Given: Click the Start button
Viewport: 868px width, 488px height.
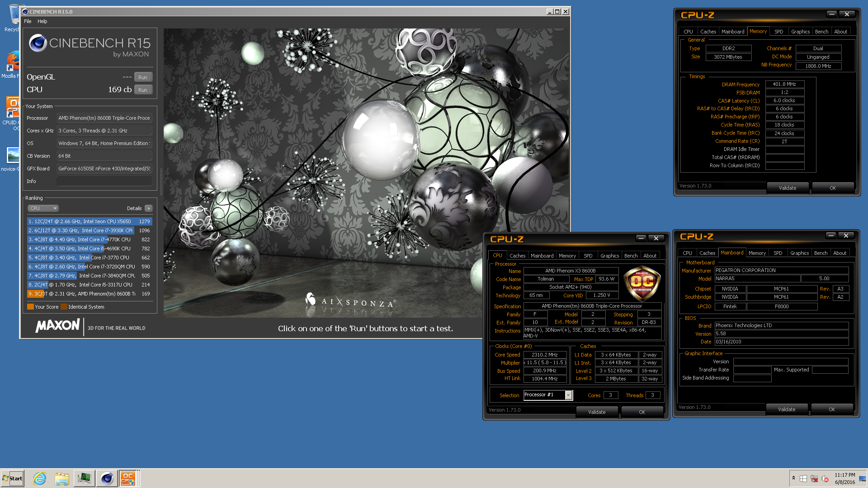Looking at the screenshot, I should click(12, 479).
